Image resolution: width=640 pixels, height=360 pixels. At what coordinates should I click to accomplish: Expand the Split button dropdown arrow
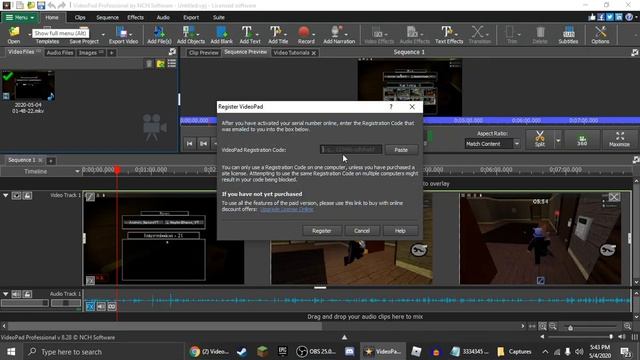pyautogui.click(x=558, y=140)
